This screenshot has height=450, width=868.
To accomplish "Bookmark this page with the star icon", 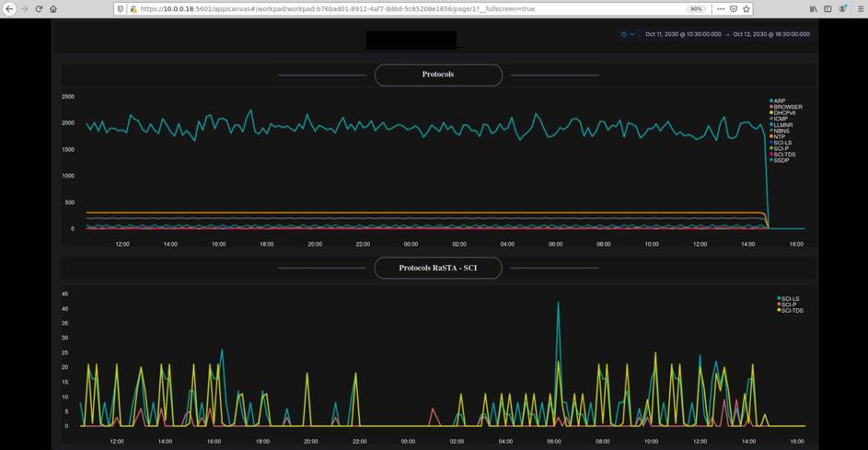I will (746, 8).
